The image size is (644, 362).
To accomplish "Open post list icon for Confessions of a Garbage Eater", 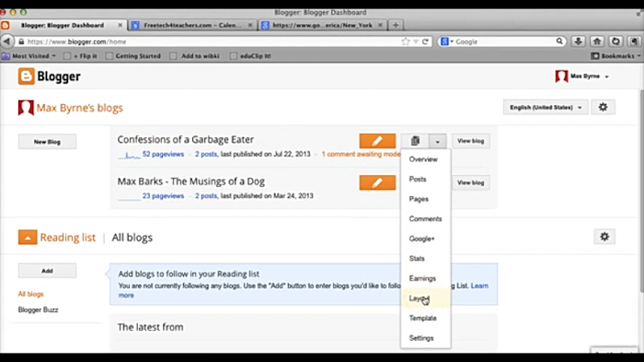I will [x=415, y=141].
